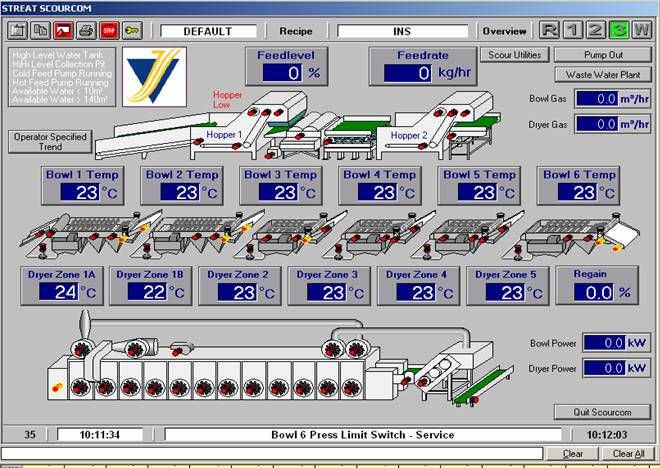Select the green overview page 3 button
The width and height of the screenshot is (660, 468).
(620, 30)
